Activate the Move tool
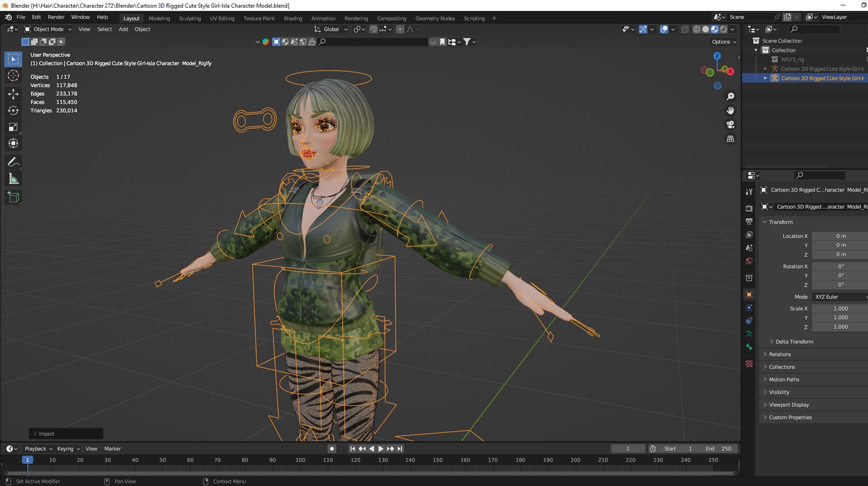 tap(13, 94)
